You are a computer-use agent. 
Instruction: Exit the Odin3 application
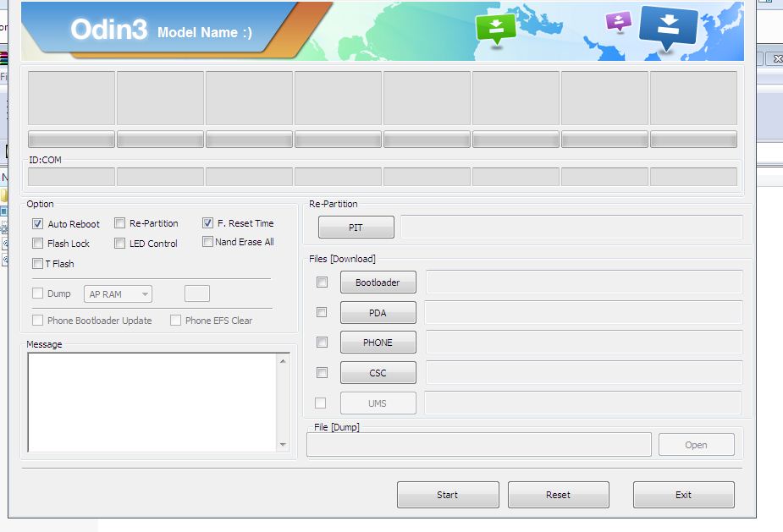tap(684, 495)
